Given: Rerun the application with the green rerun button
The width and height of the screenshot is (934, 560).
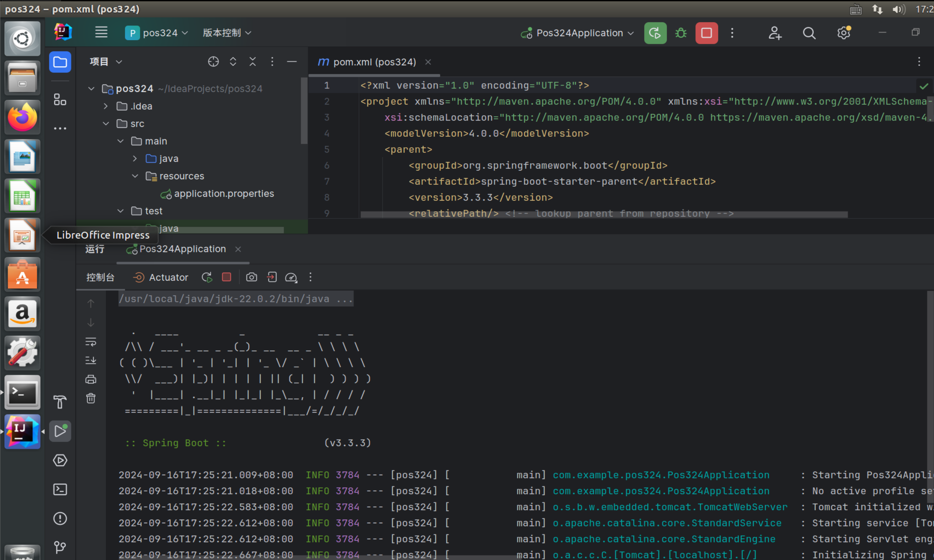Looking at the screenshot, I should [655, 33].
